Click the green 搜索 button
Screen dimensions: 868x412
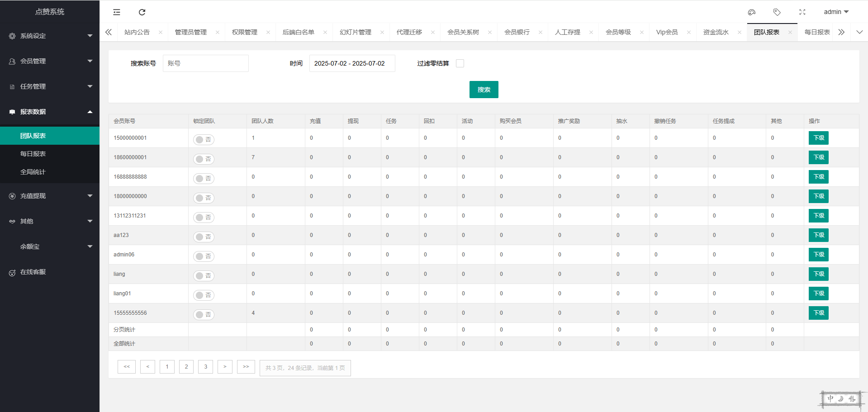[x=484, y=90]
